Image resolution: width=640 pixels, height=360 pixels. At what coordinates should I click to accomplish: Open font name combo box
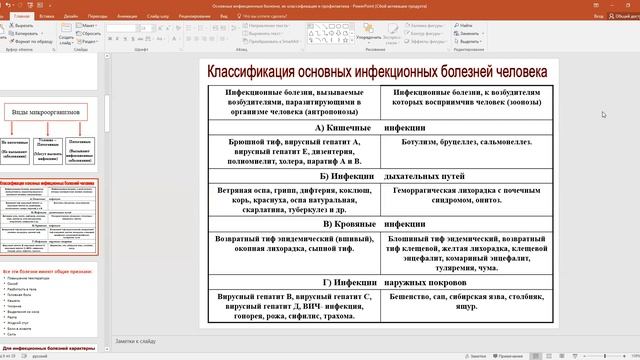pos(121,28)
